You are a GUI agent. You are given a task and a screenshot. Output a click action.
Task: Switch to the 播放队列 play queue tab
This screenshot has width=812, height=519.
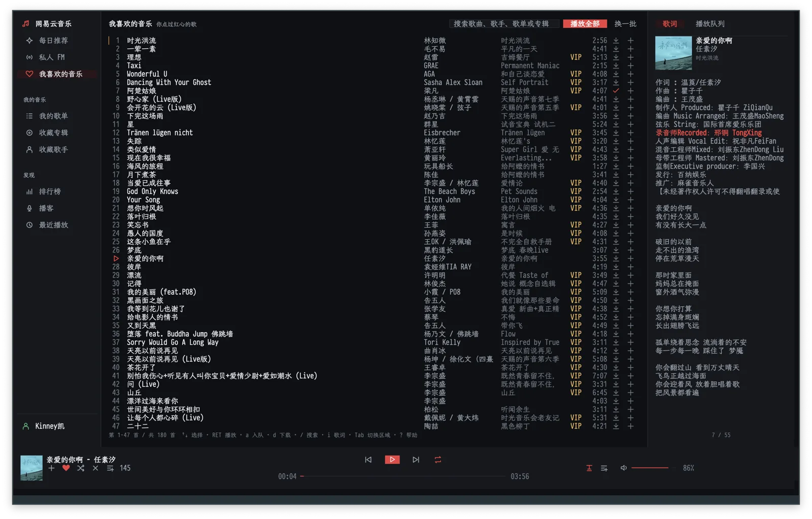pyautogui.click(x=710, y=24)
